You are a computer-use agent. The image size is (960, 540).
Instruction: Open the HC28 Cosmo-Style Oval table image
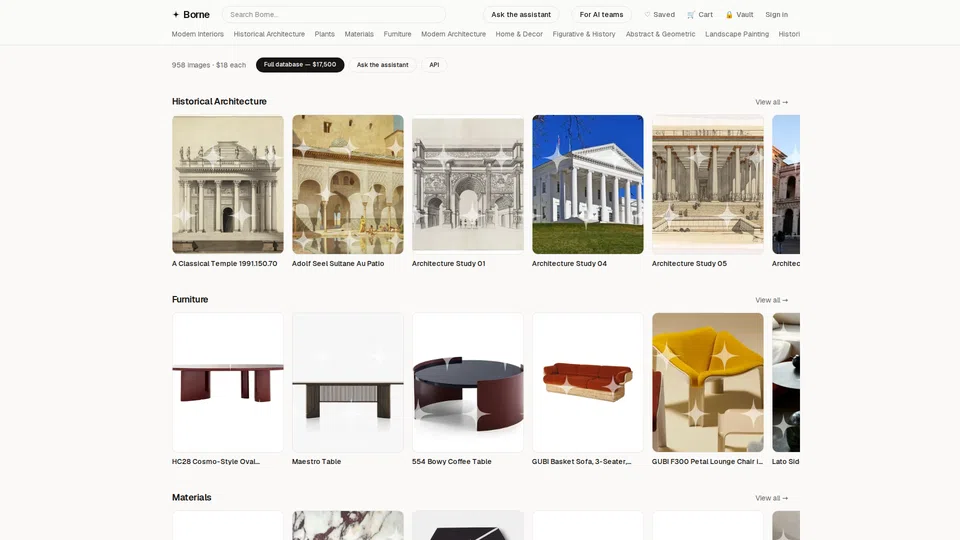(x=228, y=382)
